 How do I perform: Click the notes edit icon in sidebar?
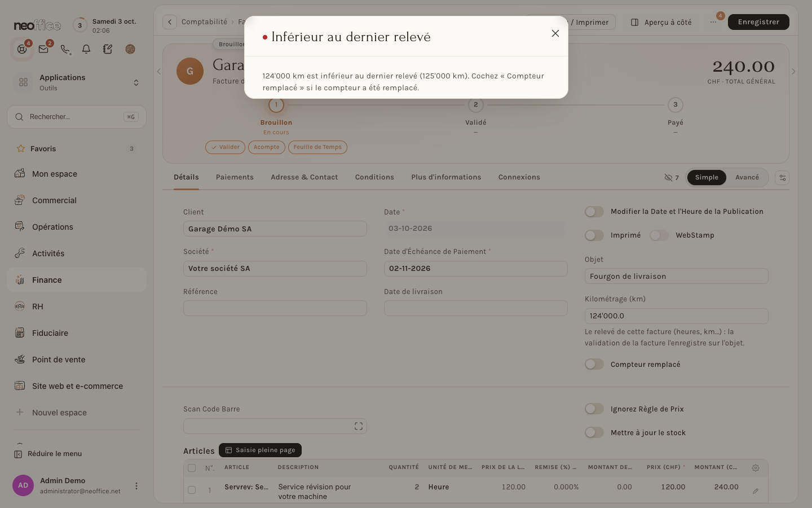coord(108,49)
